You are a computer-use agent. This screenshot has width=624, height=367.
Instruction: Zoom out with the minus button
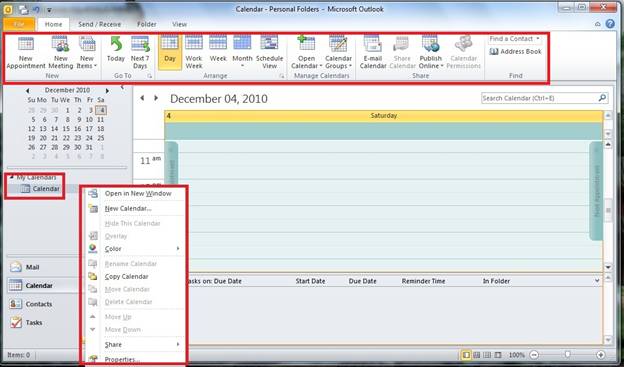pyautogui.click(x=535, y=354)
